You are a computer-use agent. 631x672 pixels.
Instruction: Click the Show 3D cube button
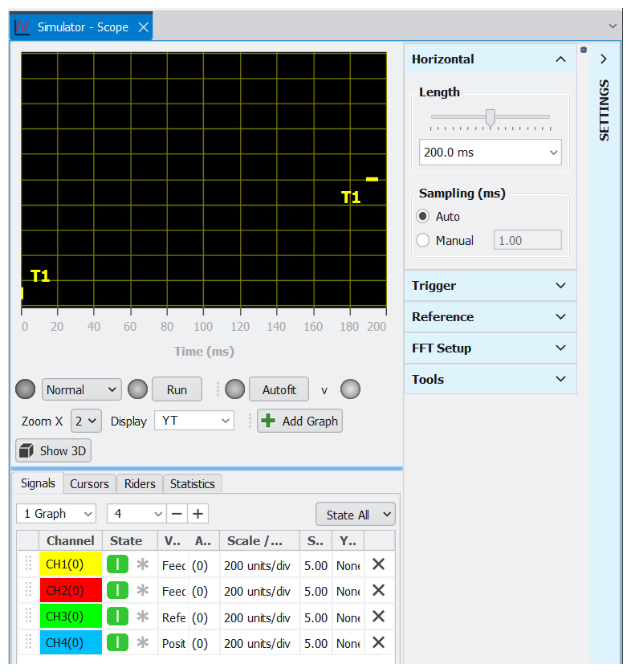[53, 450]
